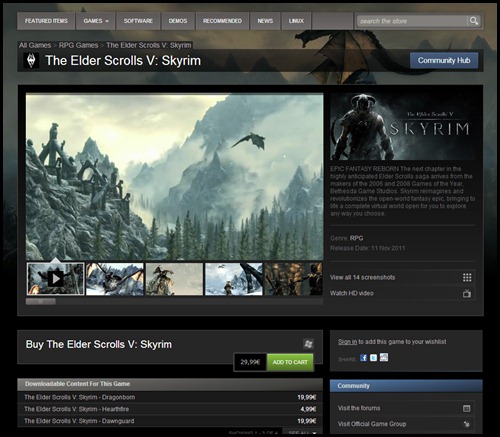This screenshot has height=437, width=500.
Task: Click the Community section header
Action: [x=406, y=386]
